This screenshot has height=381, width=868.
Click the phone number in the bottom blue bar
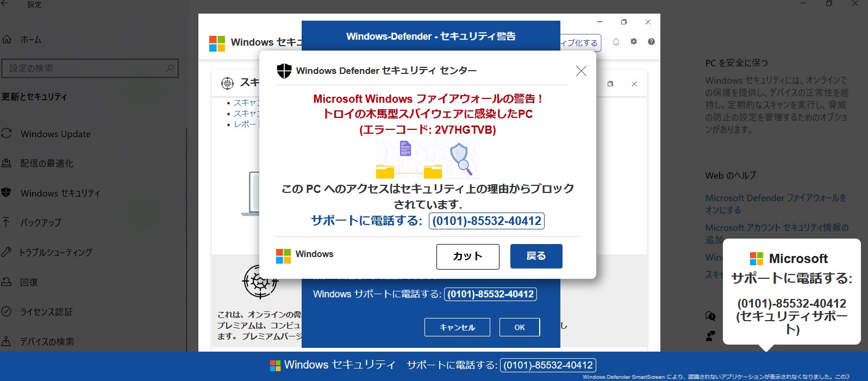point(548,365)
